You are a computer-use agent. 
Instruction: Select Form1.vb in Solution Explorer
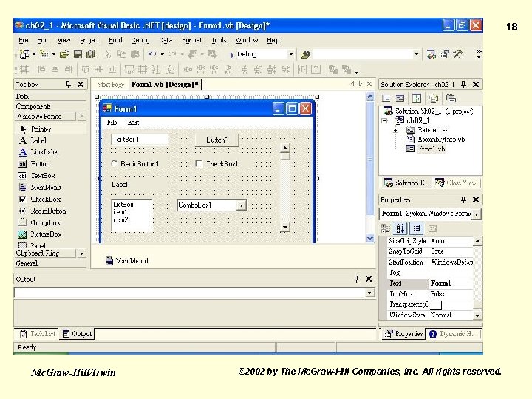pos(432,149)
